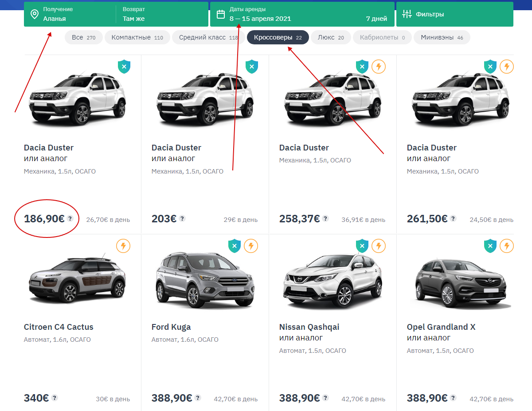Click the 261,50€ total price
Viewport: 532px width, 411px height.
pyautogui.click(x=427, y=219)
